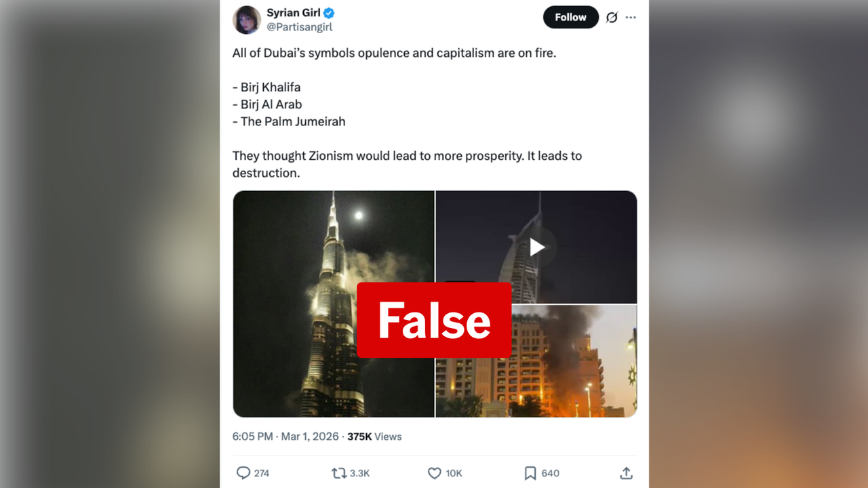868x488 pixels.
Task: Bookmark the tweet using the bookmark icon
Action: click(530, 473)
